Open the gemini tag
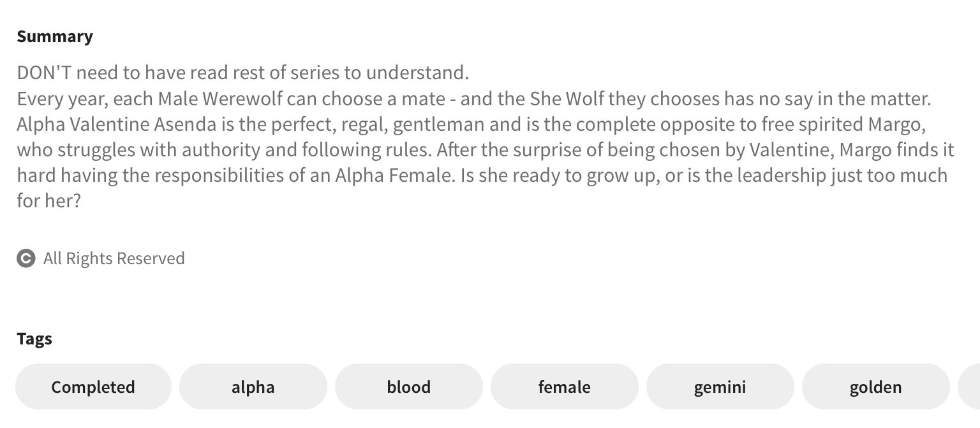This screenshot has width=980, height=428. (720, 387)
